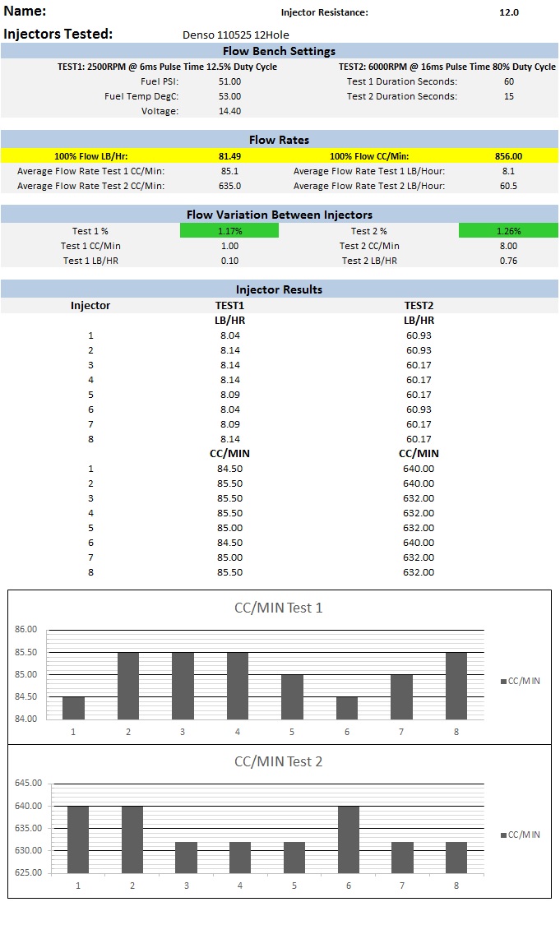Select injector 7 TEST1 CC/MIN value 85.00

230,557
